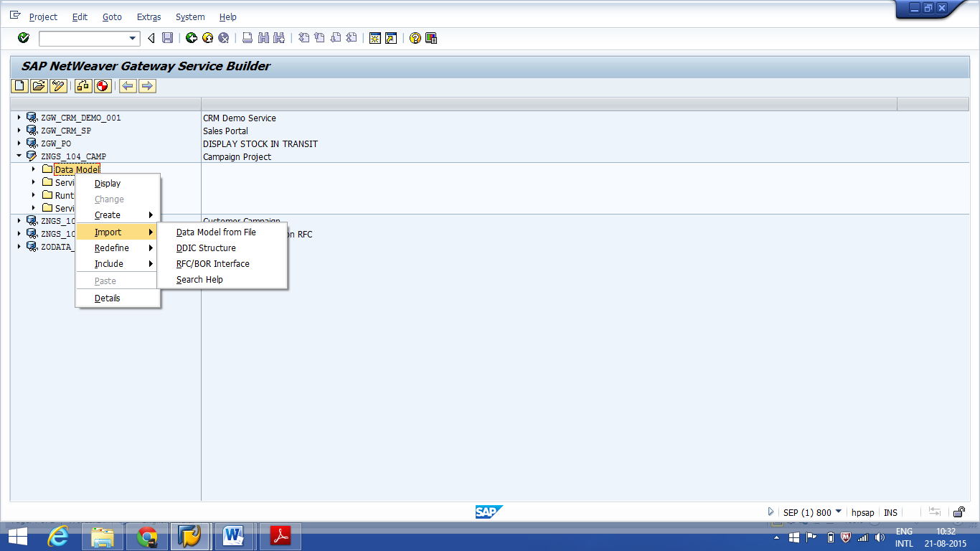Expand the Import submenu entry
Image resolution: width=980 pixels, height=551 pixels.
coord(106,232)
